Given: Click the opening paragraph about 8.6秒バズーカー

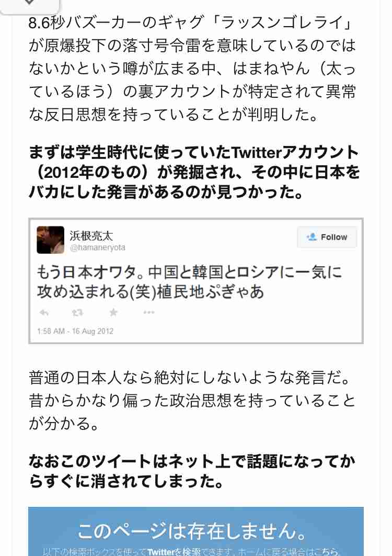Looking at the screenshot, I should pos(192,68).
